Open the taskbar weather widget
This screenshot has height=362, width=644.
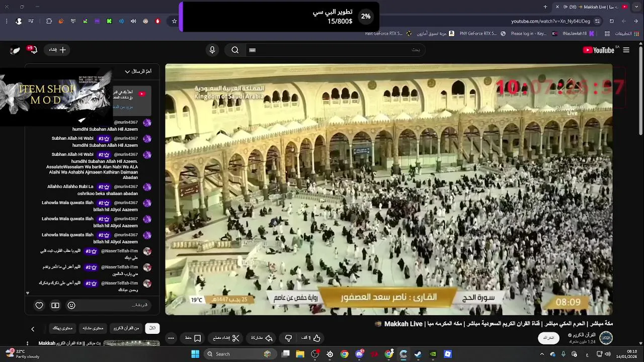pos(22,354)
